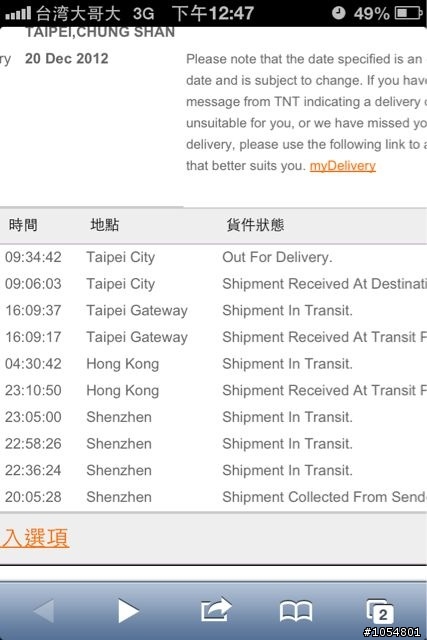The image size is (427, 640).
Task: Tap the Safari back arrow
Action: [44, 611]
